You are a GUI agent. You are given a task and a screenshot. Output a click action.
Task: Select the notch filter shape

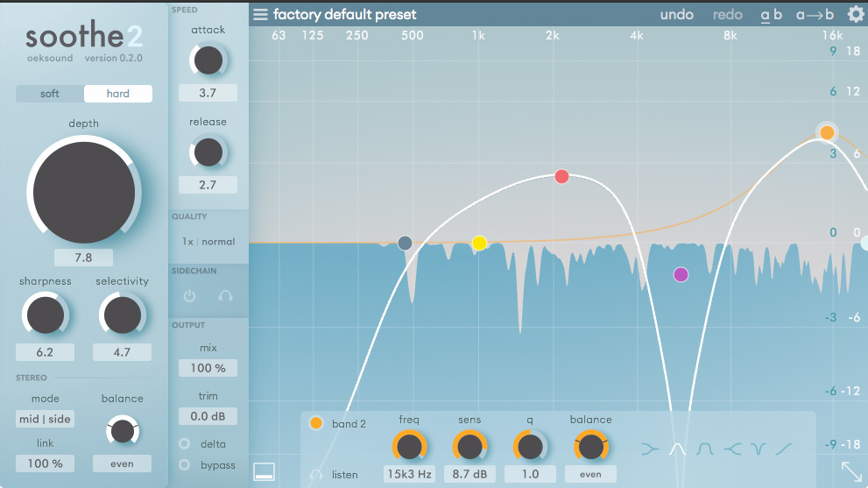(759, 448)
